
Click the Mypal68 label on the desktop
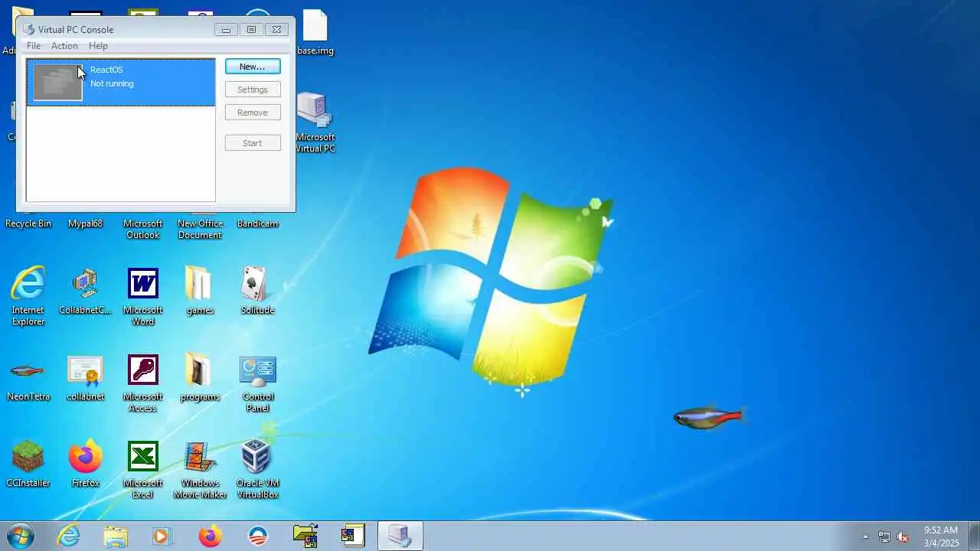[x=86, y=224]
